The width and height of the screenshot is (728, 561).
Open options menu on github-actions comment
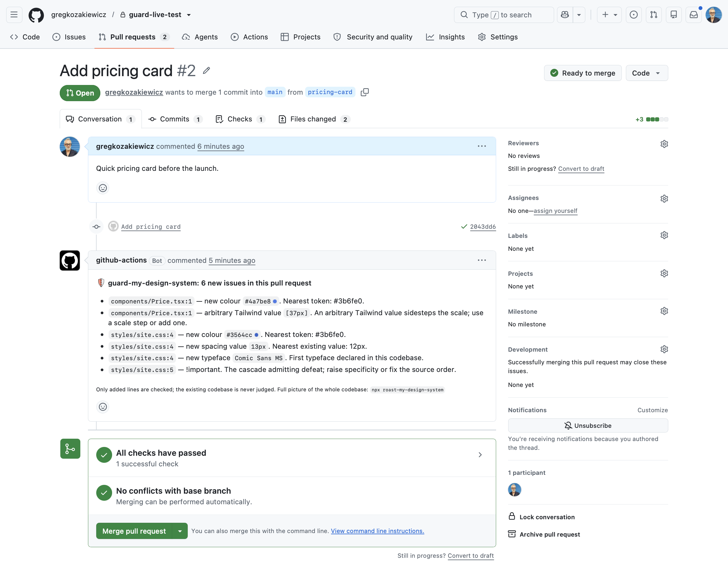click(481, 260)
